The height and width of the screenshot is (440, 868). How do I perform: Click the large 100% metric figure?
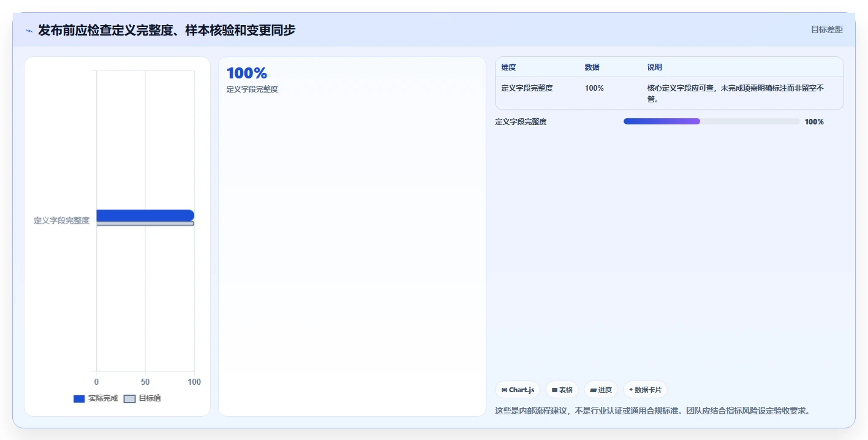click(x=247, y=73)
